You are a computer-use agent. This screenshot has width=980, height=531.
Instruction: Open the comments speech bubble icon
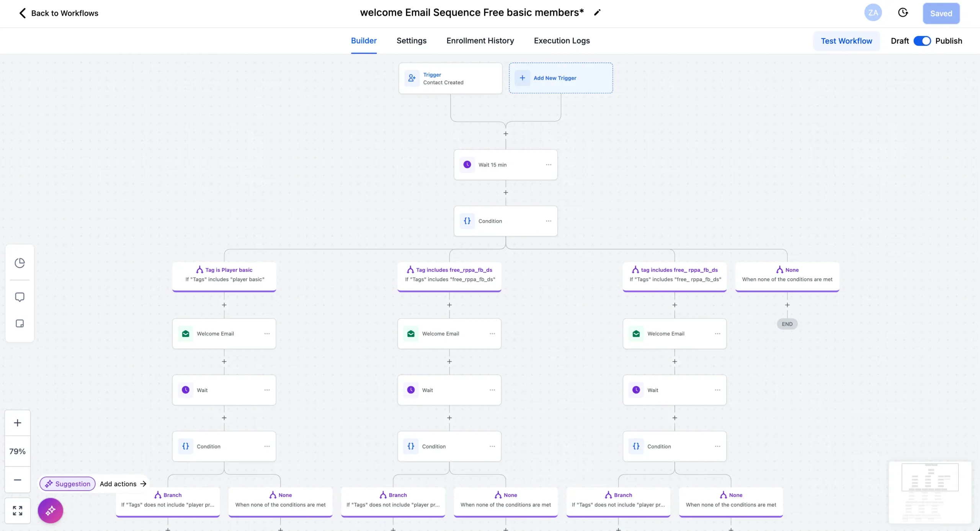tap(20, 297)
